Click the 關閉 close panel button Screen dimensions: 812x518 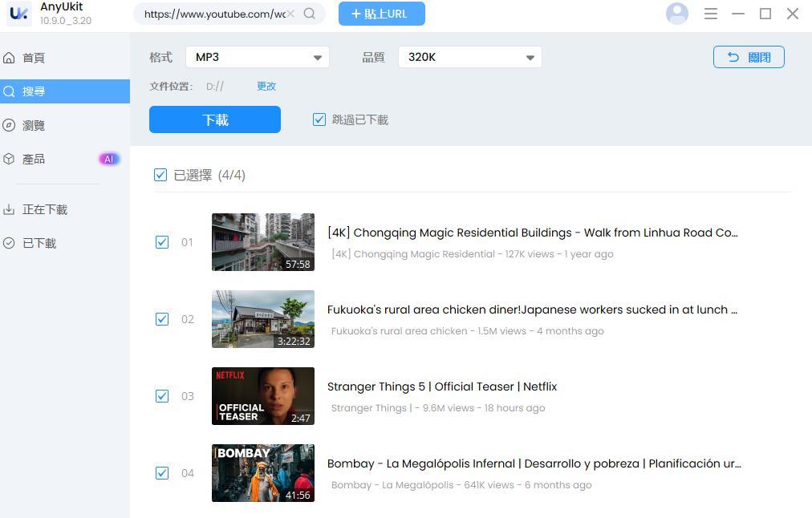pos(749,57)
